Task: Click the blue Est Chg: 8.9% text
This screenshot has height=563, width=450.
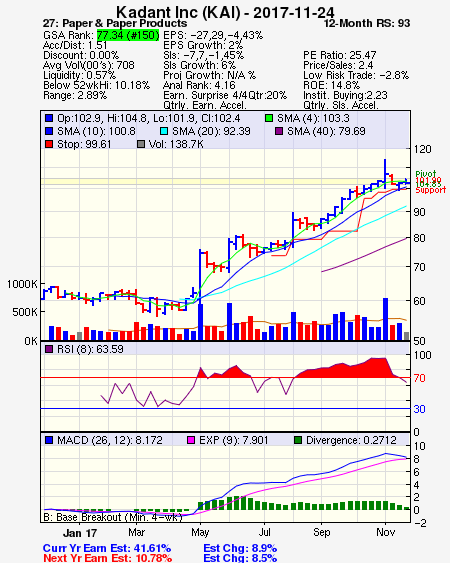Action: (x=240, y=549)
